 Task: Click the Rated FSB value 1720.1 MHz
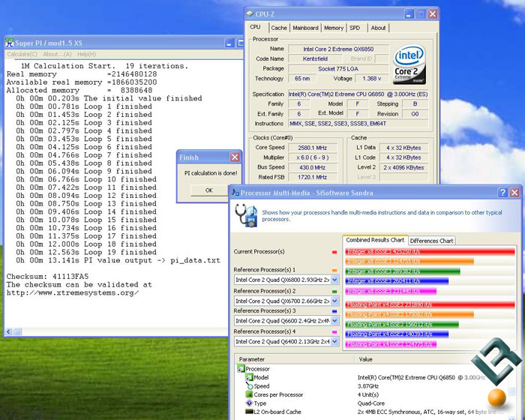313,177
